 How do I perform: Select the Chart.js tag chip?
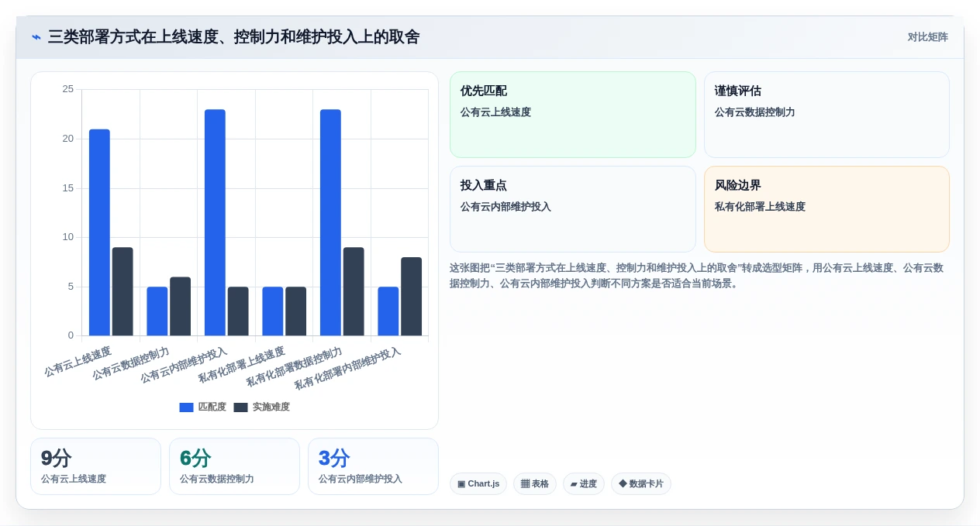pos(478,483)
